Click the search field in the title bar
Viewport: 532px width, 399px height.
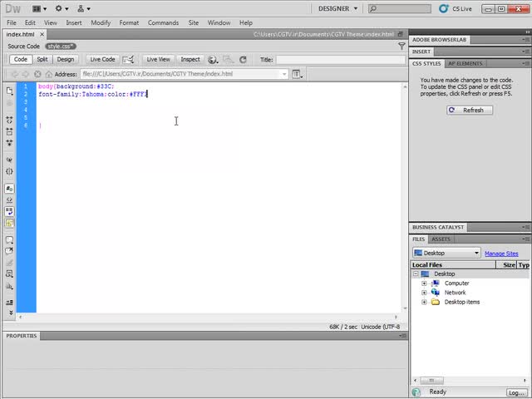[x=400, y=9]
